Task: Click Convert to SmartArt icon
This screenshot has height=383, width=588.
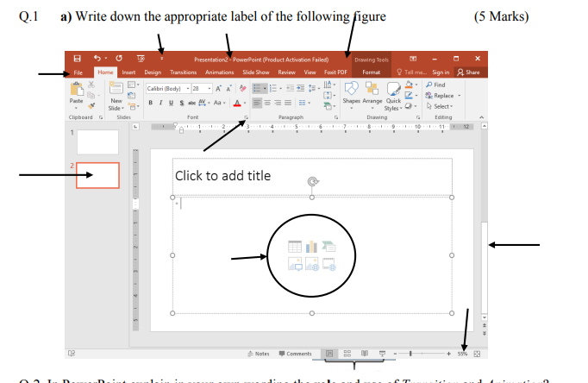Action: 329,106
